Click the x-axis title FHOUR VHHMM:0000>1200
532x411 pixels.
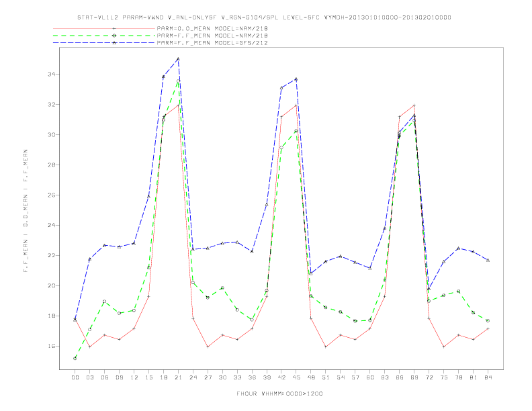[279, 394]
